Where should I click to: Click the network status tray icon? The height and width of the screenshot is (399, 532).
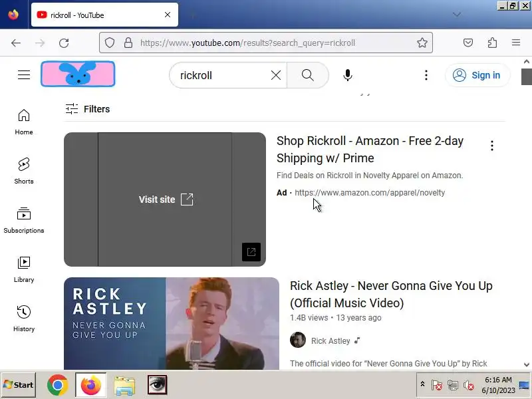pyautogui.click(x=453, y=385)
